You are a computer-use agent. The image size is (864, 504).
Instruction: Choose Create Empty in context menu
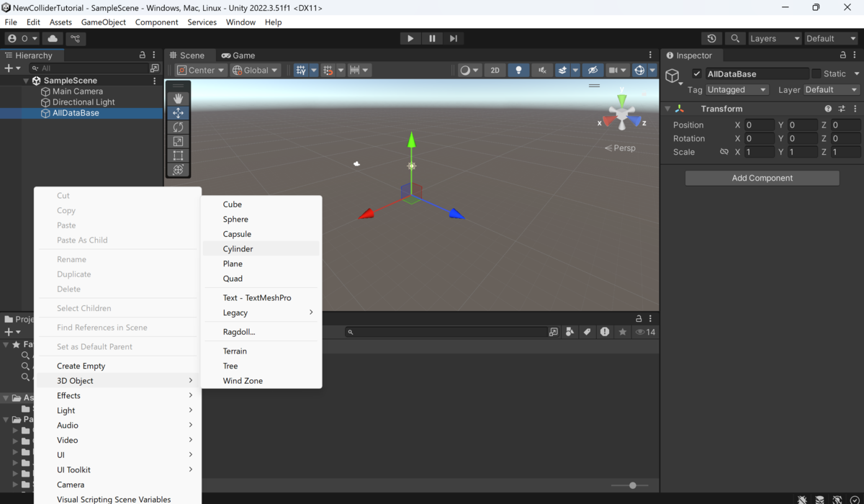coord(117,366)
